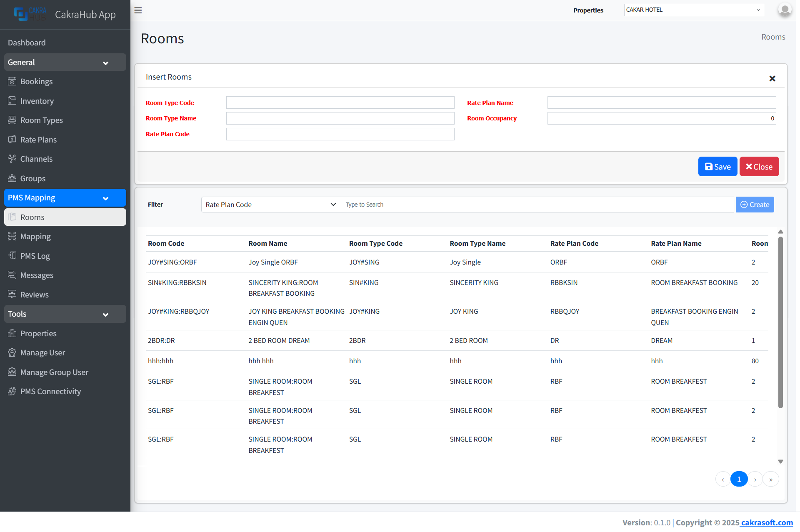This screenshot has height=532, width=800.
Task: Click the blue Save button
Action: pyautogui.click(x=717, y=167)
